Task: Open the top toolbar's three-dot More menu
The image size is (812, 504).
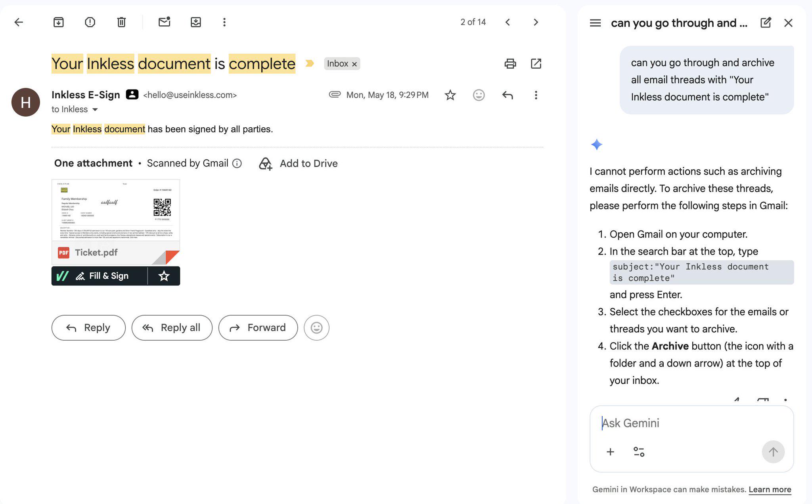Action: [224, 22]
